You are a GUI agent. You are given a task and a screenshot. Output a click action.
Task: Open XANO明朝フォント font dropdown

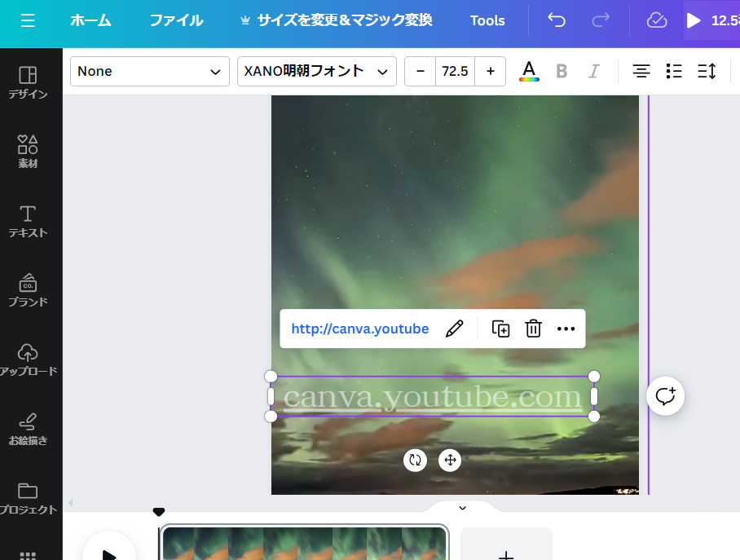pyautogui.click(x=317, y=71)
